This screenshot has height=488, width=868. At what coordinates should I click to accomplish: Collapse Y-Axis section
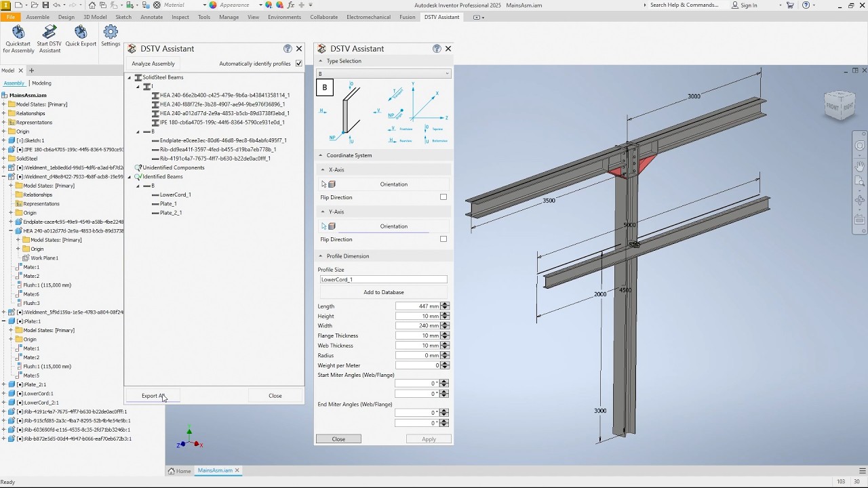pos(323,212)
